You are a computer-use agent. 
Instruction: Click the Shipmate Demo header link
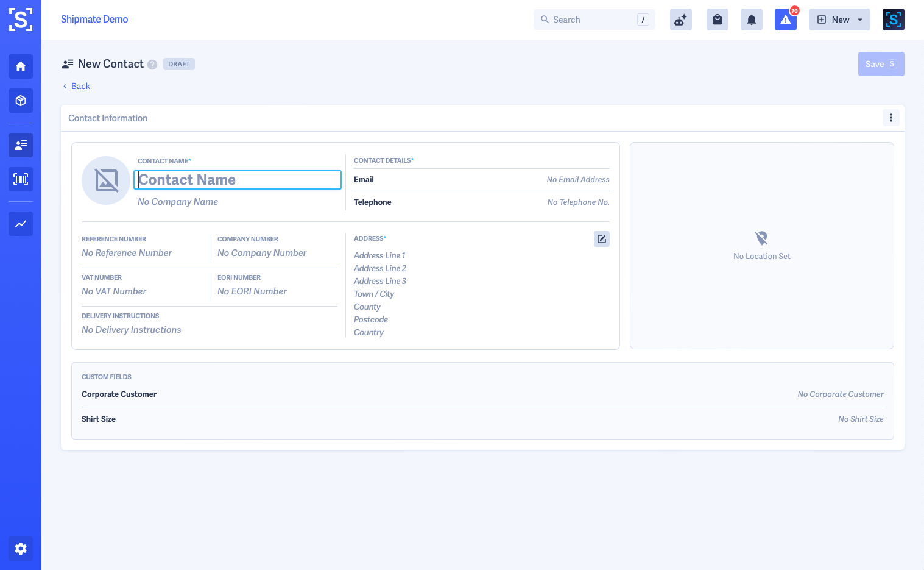pos(94,19)
